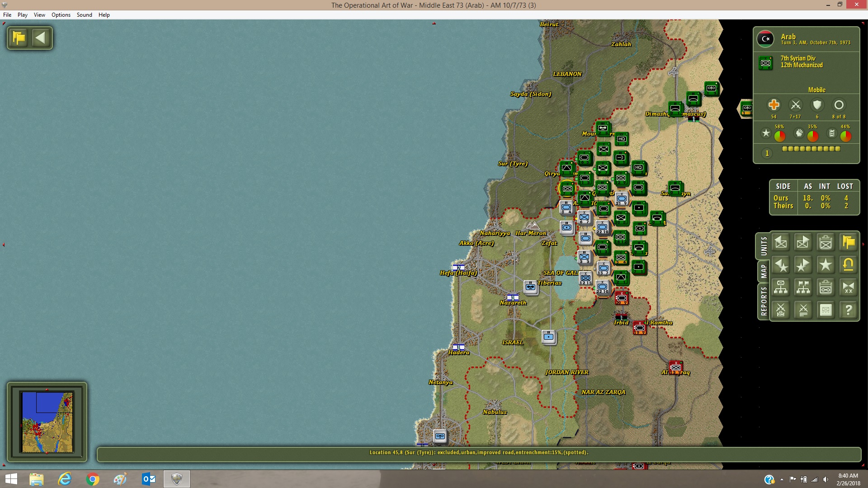868x488 pixels.
Task: Click the white back arrow at top left
Action: tap(41, 38)
